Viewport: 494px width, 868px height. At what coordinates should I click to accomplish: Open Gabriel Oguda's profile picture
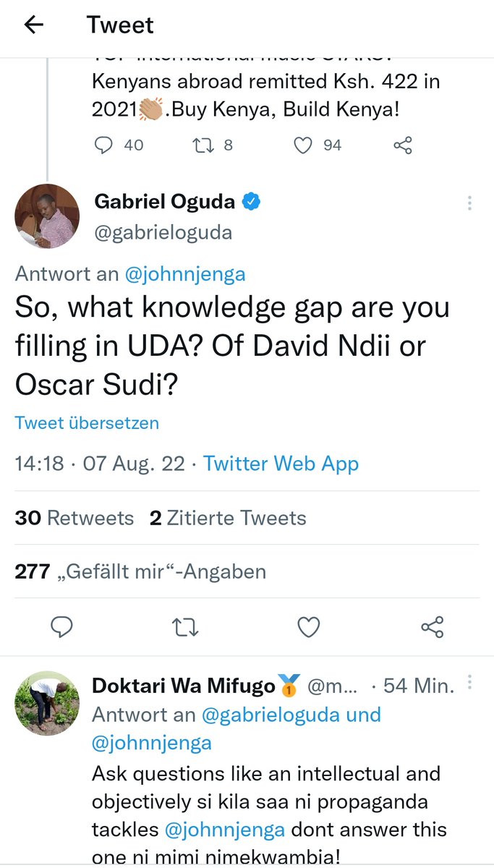click(x=47, y=216)
